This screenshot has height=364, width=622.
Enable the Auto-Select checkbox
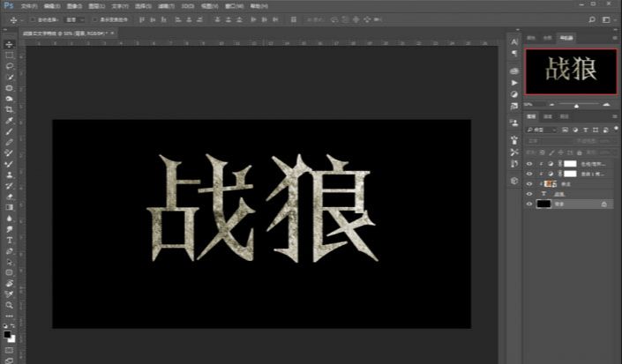coord(33,19)
